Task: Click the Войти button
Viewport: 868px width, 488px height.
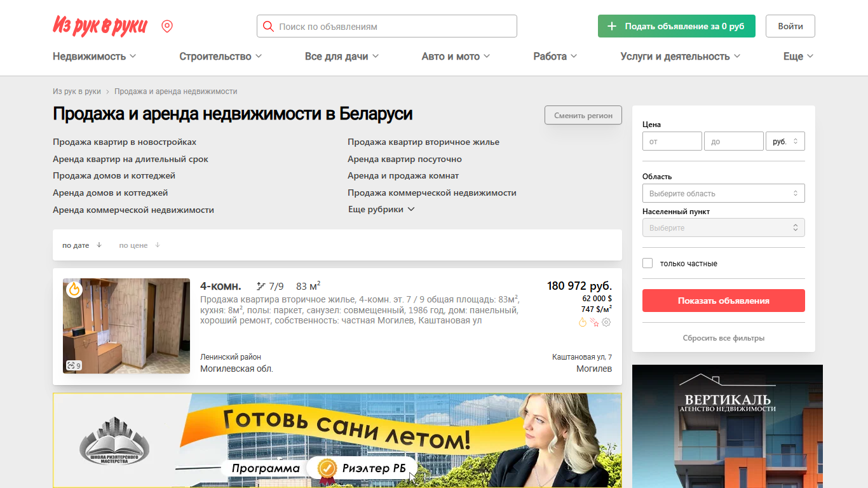Action: tap(790, 26)
